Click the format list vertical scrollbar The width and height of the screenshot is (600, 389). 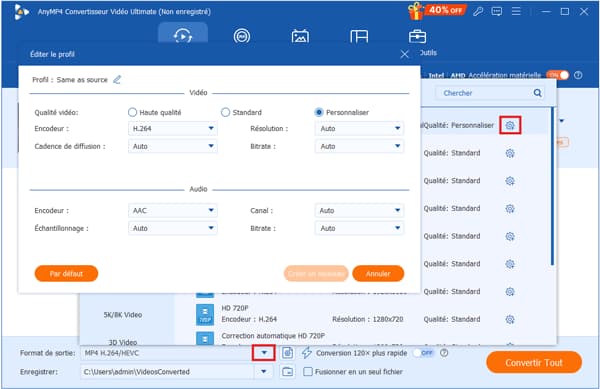[x=552, y=186]
